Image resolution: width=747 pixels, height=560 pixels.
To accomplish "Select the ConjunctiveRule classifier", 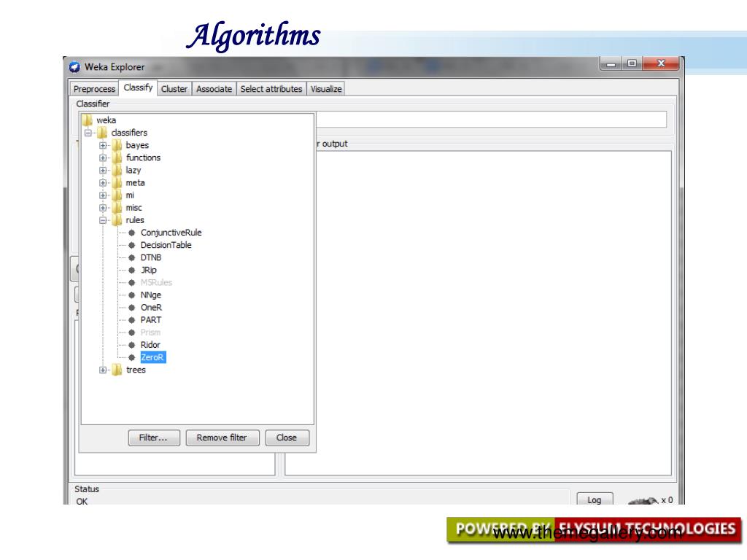I will coord(171,233).
